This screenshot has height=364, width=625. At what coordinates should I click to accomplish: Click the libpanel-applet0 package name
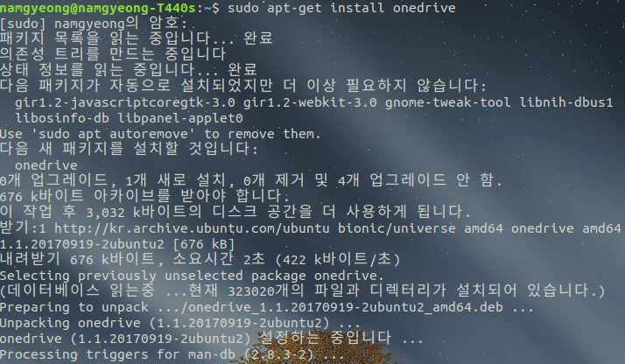[180, 118]
